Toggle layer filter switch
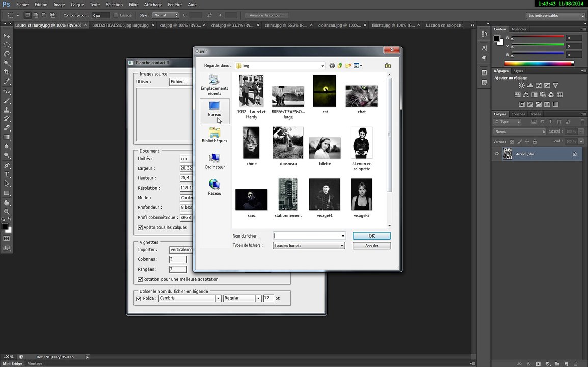588x367 pixels. (582, 122)
